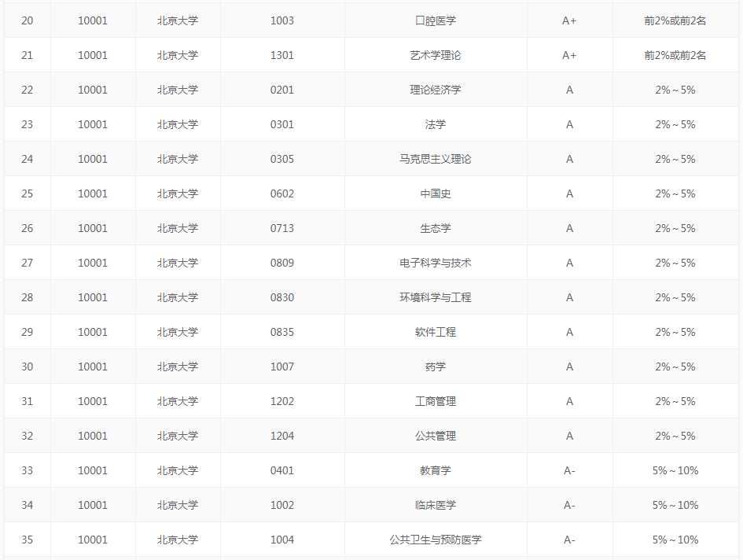This screenshot has height=560, width=743.
Task: Select the A- grade for 教育学
Action: [x=569, y=470]
